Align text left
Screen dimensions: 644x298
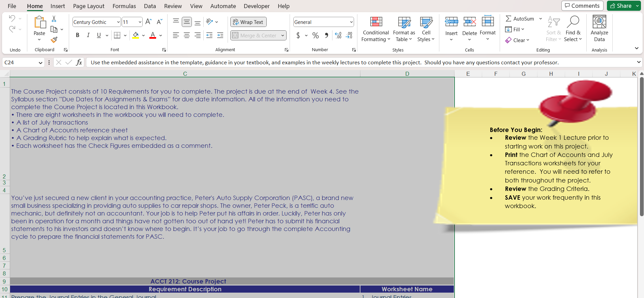pyautogui.click(x=176, y=35)
